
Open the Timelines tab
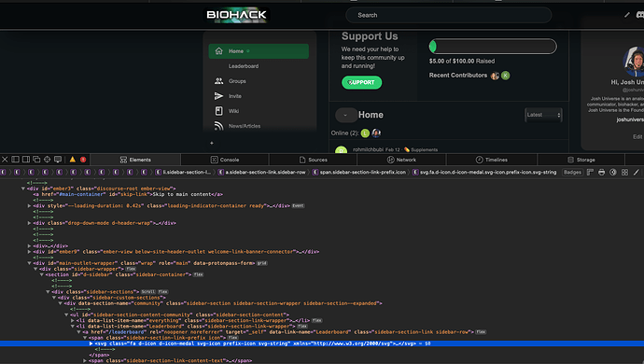(492, 160)
